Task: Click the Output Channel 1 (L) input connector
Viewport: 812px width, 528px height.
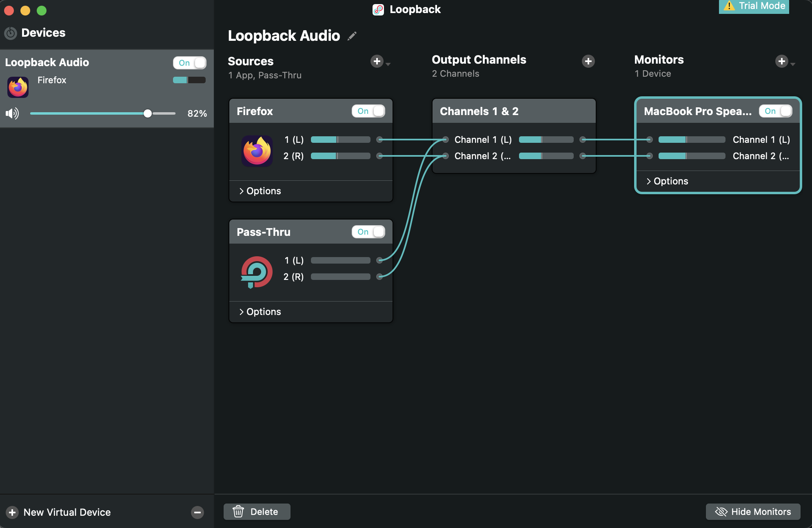Action: 446,140
